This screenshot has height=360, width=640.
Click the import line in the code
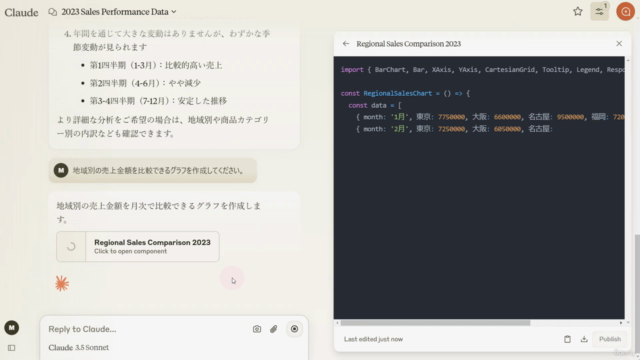(482, 70)
